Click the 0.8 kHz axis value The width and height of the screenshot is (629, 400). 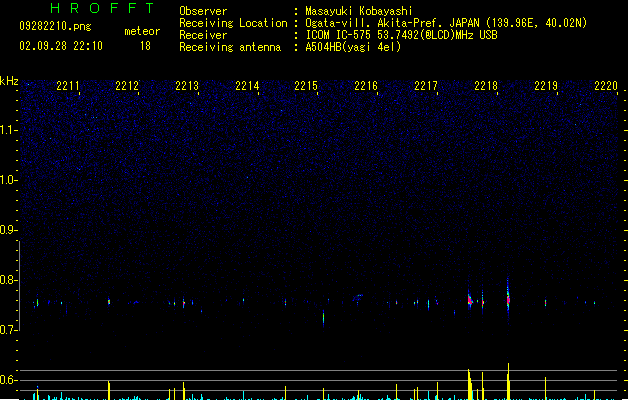tap(7, 280)
